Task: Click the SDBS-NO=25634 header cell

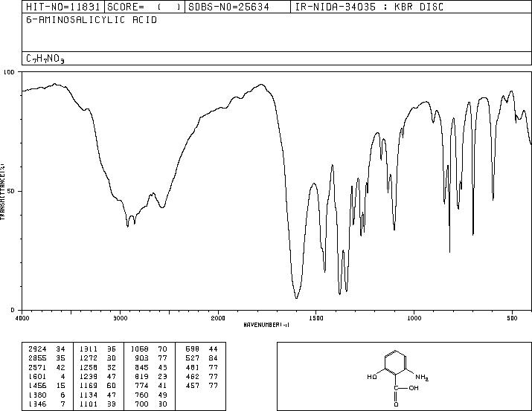Action: coord(237,7)
